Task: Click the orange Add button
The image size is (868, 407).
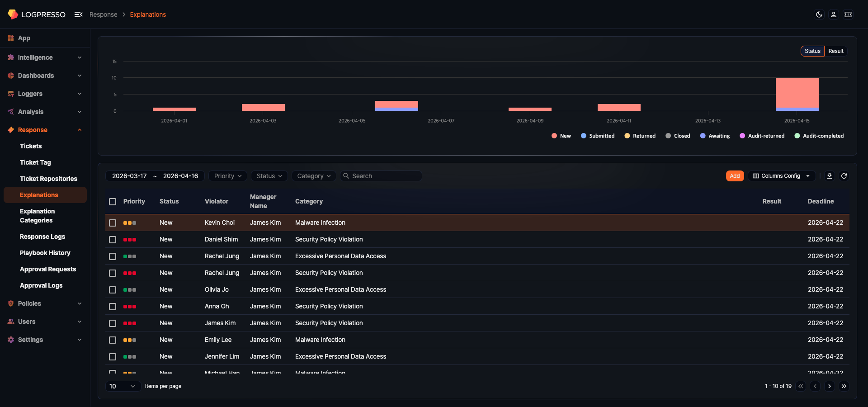Action: pos(735,176)
